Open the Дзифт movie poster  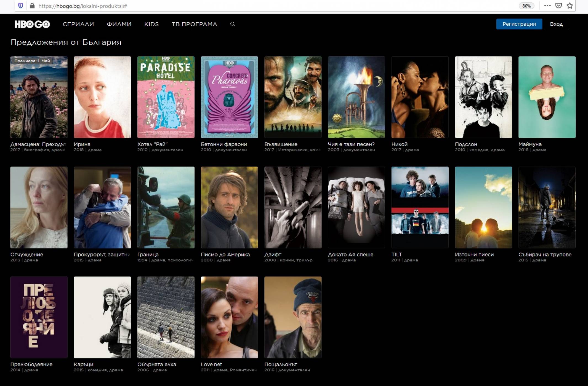click(x=293, y=207)
